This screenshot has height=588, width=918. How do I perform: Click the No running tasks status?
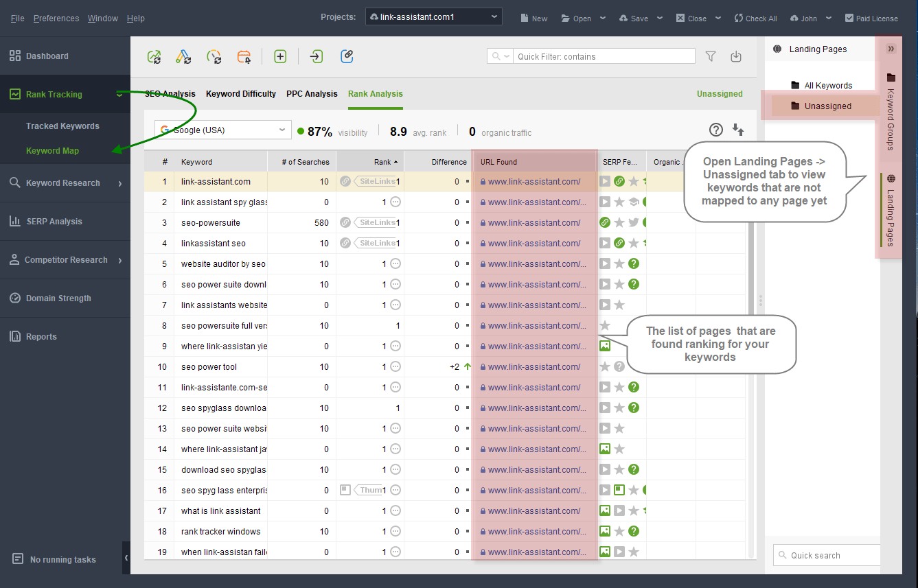[55, 560]
